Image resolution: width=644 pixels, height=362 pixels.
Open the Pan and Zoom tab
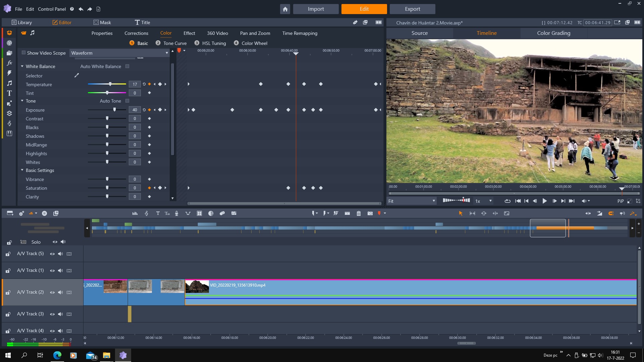pyautogui.click(x=255, y=33)
